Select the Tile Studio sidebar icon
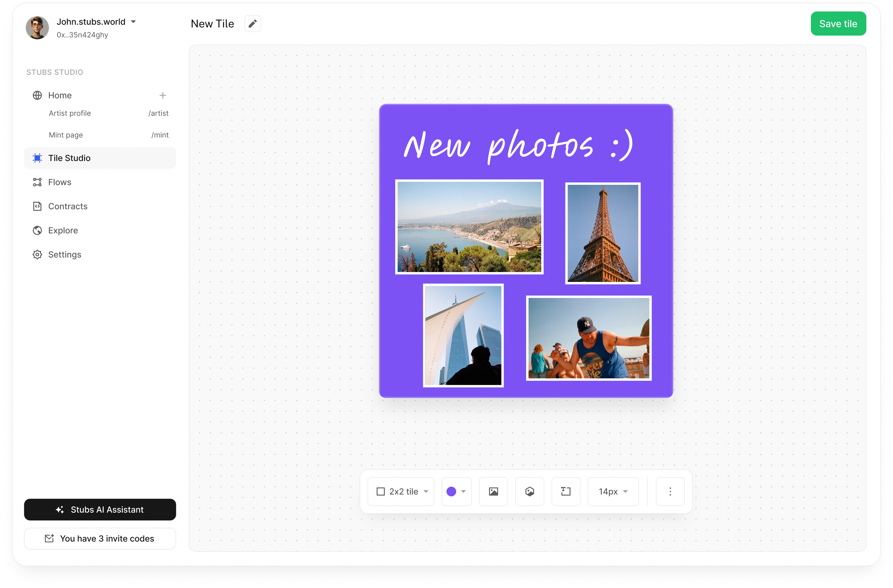893x588 pixels. pyautogui.click(x=37, y=158)
